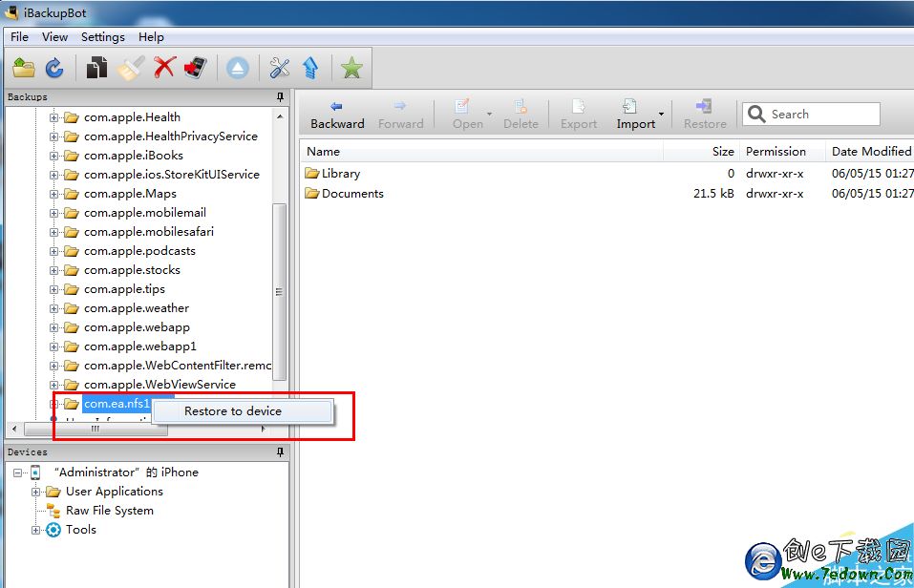The width and height of the screenshot is (914, 588).
Task: Click the green star toolbar icon
Action: (x=351, y=68)
